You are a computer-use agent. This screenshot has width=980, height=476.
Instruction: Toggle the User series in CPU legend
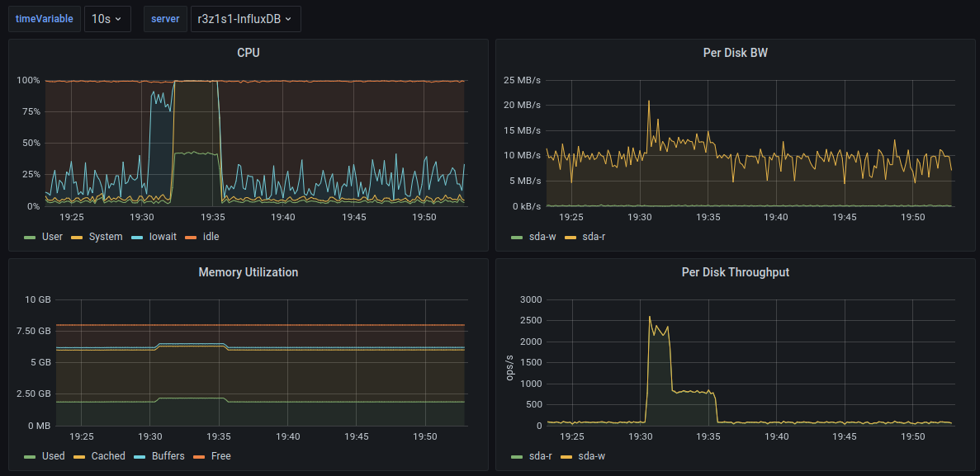point(52,237)
